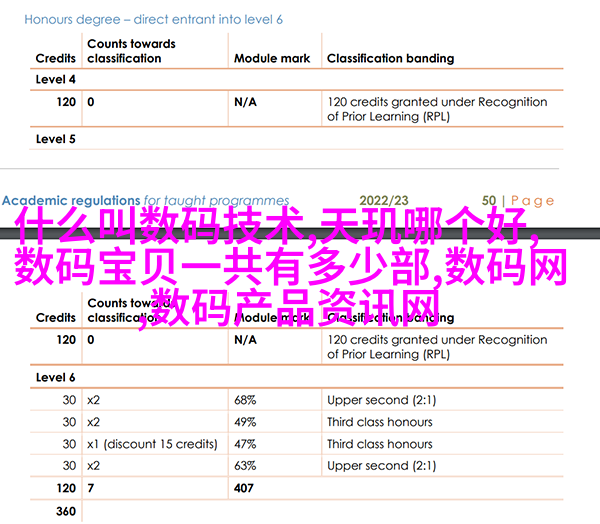Click the "407" total mark
Viewport: 600px width, 524px height.
[x=244, y=488]
